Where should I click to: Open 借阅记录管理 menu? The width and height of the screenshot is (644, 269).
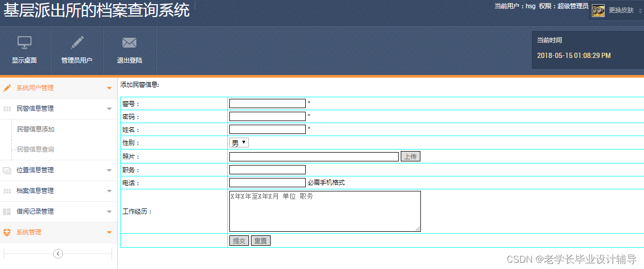pyautogui.click(x=58, y=212)
